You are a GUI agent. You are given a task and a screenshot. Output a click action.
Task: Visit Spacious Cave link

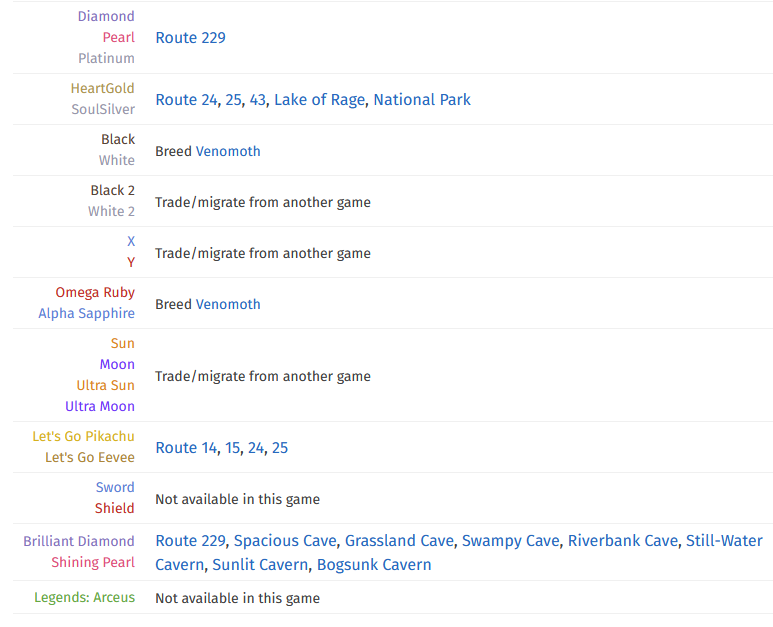click(x=285, y=541)
